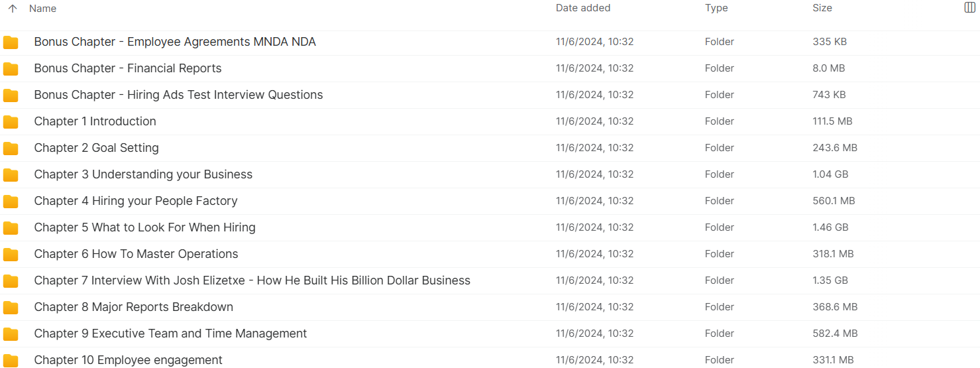Open Bonus Chapter - Hiring Ads Test Interview Questions

coord(178,95)
